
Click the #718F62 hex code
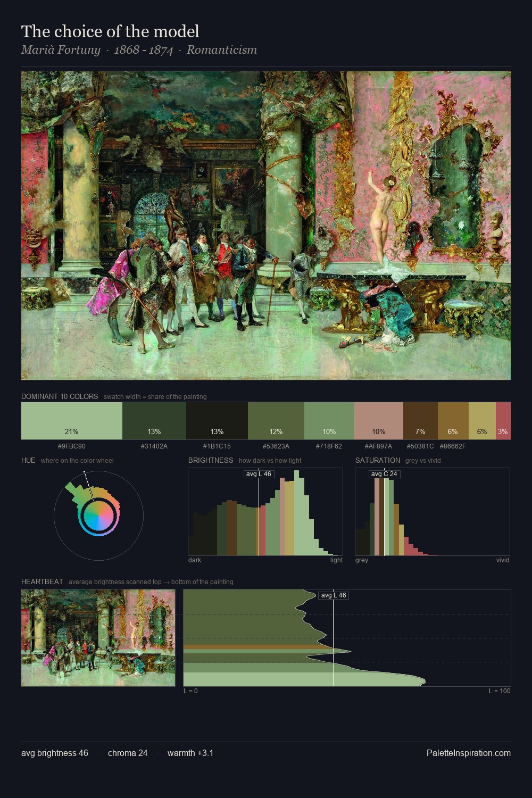(x=329, y=446)
